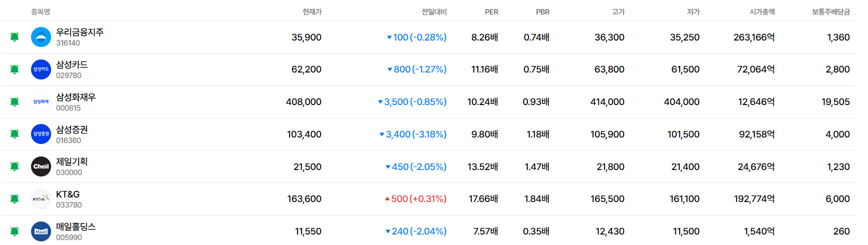The image size is (868, 245).
Task: Open the 삼성증권 stock name link
Action: pyautogui.click(x=72, y=129)
